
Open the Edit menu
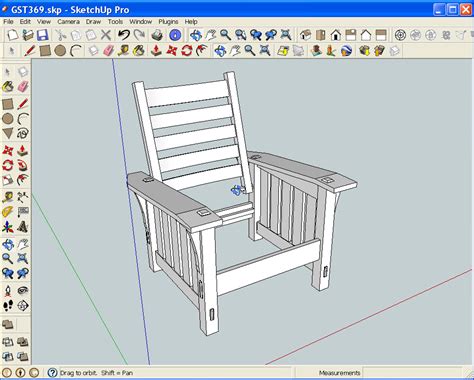coord(25,22)
